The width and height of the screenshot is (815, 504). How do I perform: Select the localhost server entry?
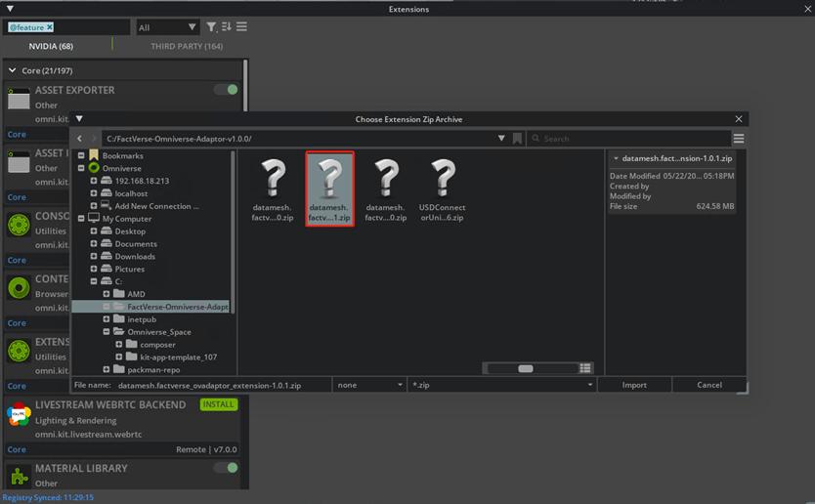pos(131,193)
